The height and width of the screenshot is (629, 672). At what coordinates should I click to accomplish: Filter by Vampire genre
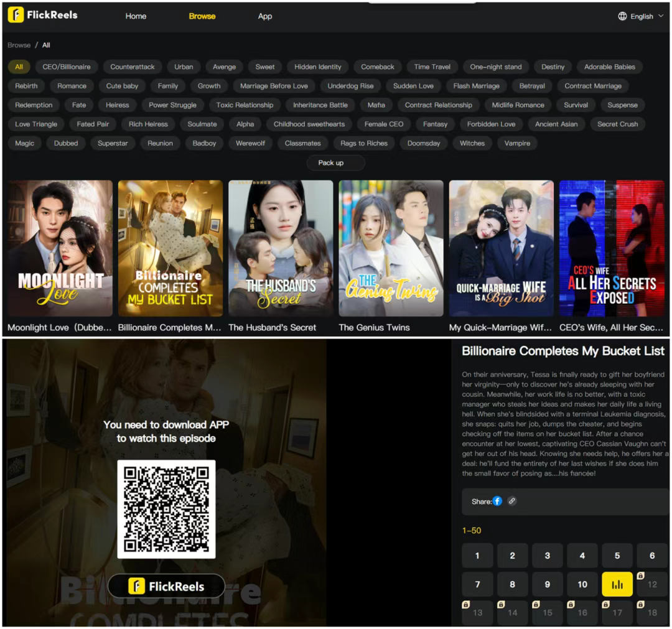(517, 144)
